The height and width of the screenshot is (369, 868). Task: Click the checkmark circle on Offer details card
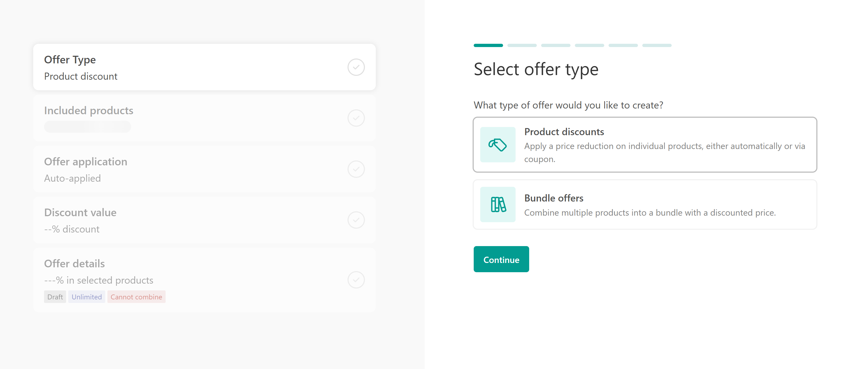coord(356,280)
